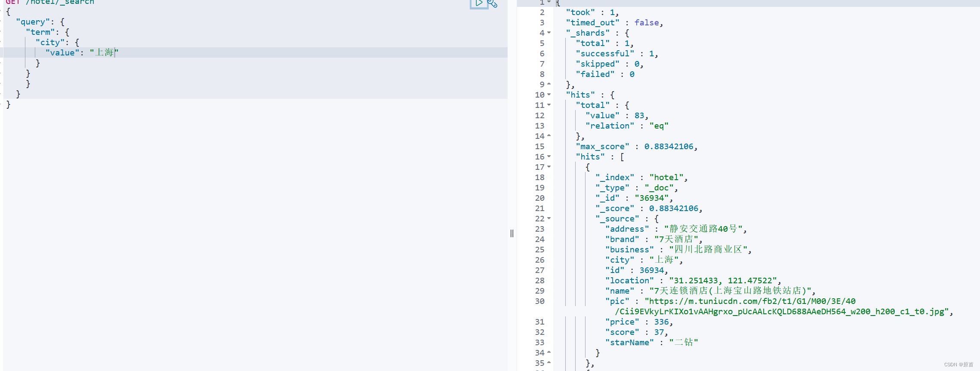Click the "business" : "四川北路商业区" line

678,249
